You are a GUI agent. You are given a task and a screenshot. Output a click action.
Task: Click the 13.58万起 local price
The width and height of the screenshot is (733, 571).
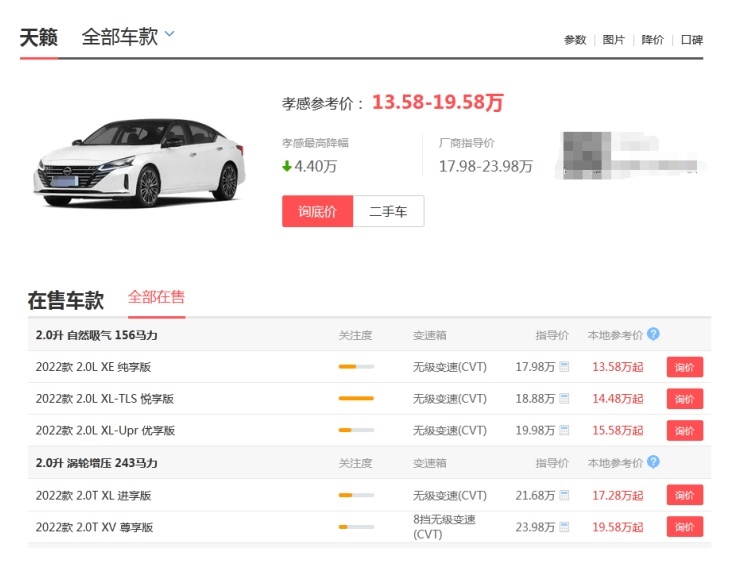click(x=618, y=367)
